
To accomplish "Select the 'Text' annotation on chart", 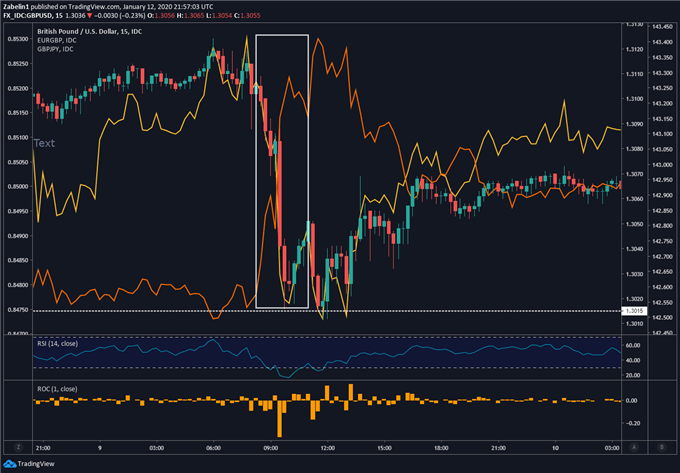I will 44,143.
